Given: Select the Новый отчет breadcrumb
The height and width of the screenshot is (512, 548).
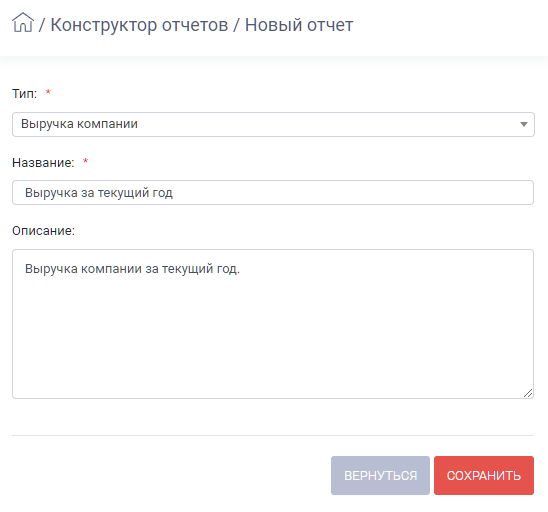Looking at the screenshot, I should click(299, 25).
